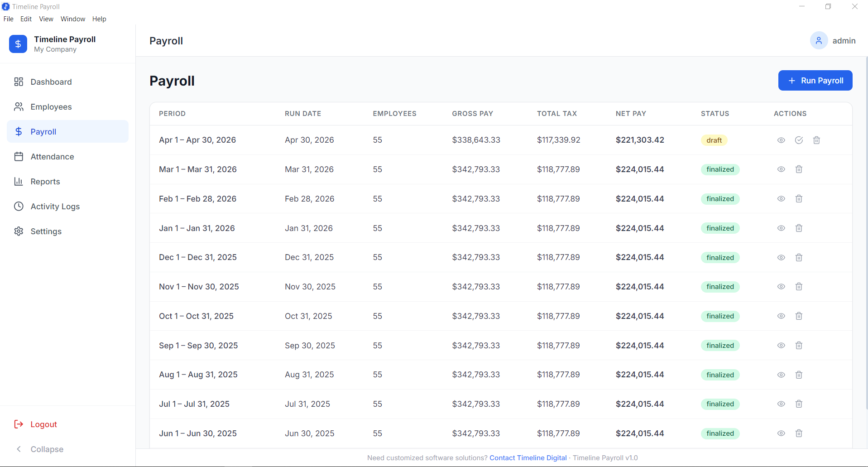868x467 pixels.
Task: View details of the Apr 2026 draft payroll
Action: pos(781,140)
